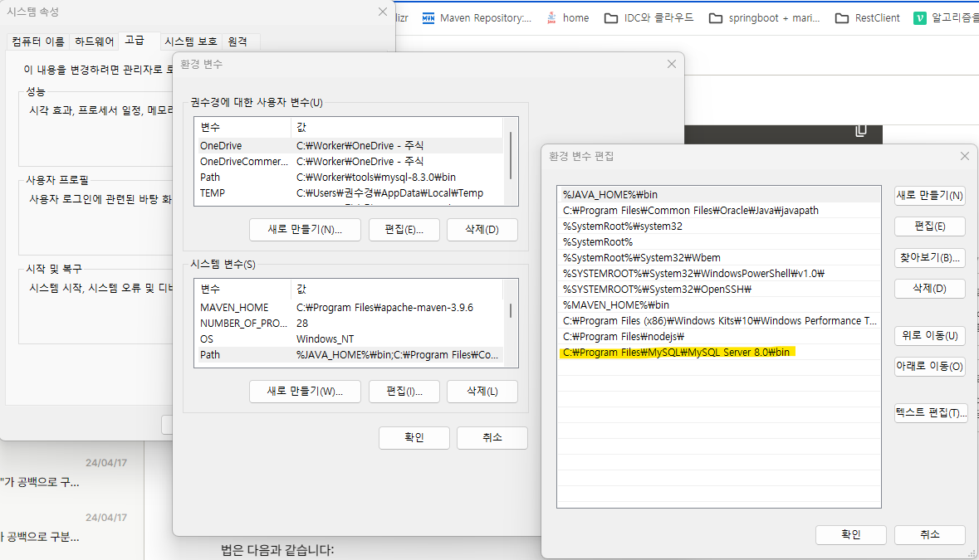
Task: Switch to the 컴퓨터 이름 tab
Action: (x=38, y=41)
